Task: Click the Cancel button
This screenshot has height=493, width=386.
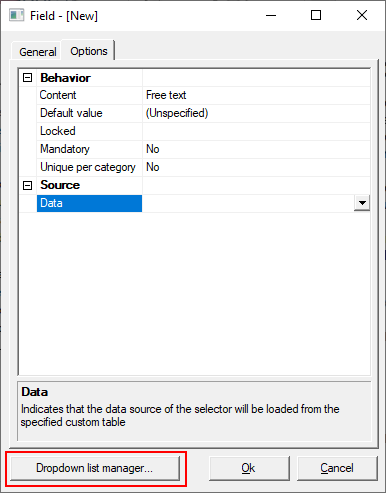Action: (x=337, y=468)
